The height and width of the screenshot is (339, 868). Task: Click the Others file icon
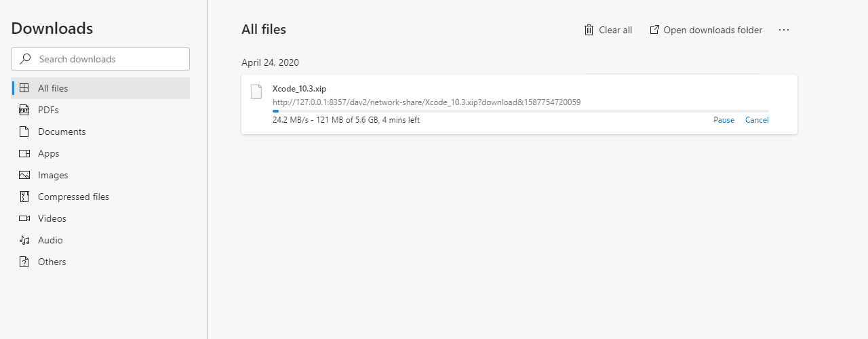click(x=24, y=262)
